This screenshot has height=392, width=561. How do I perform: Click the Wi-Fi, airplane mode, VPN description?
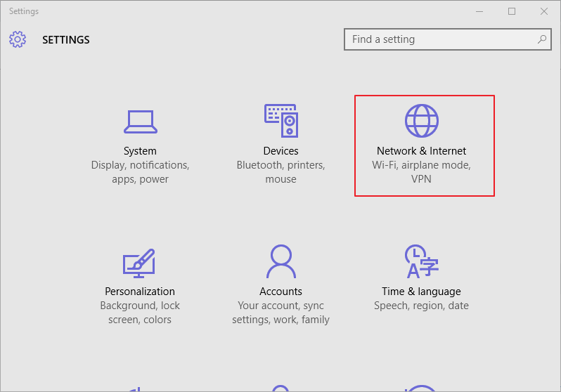pos(421,172)
